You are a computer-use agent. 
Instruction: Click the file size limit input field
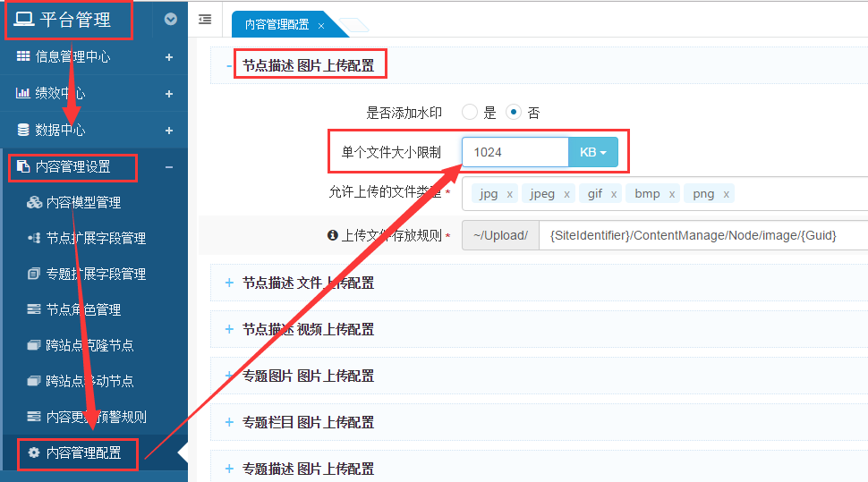tap(515, 153)
